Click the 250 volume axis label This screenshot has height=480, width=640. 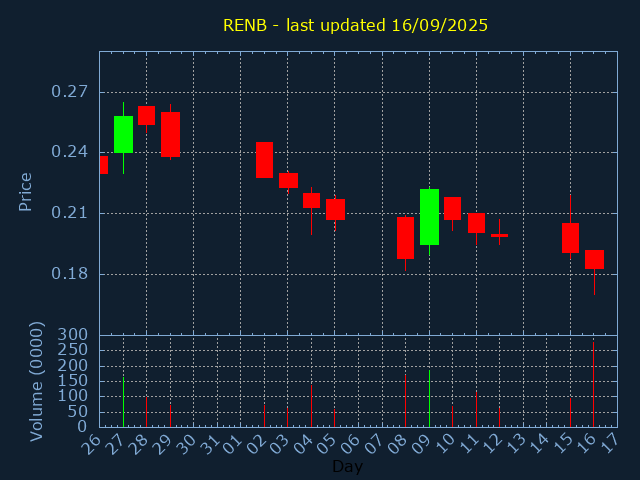coord(73,350)
